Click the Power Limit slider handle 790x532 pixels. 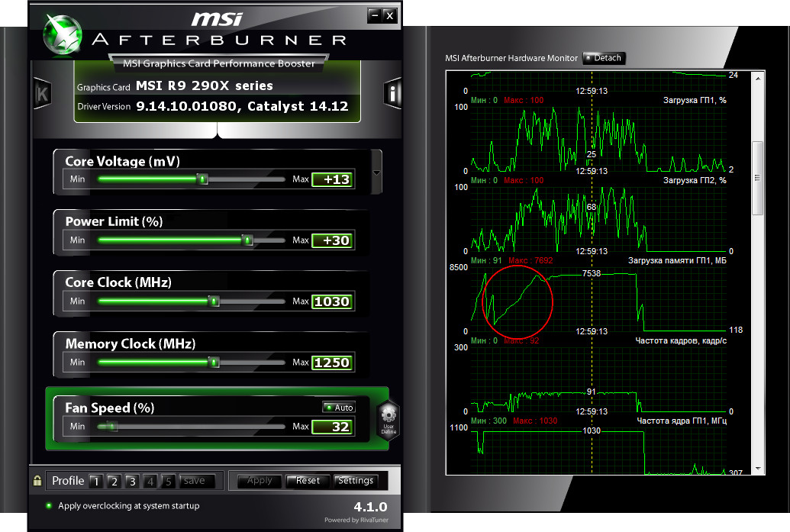click(247, 240)
